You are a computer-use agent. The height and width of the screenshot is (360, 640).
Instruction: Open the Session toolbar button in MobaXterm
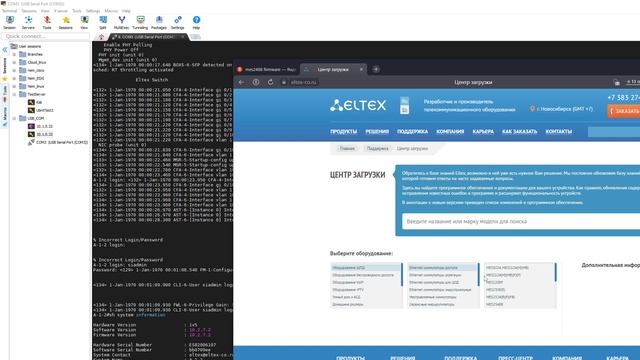[x=9, y=22]
